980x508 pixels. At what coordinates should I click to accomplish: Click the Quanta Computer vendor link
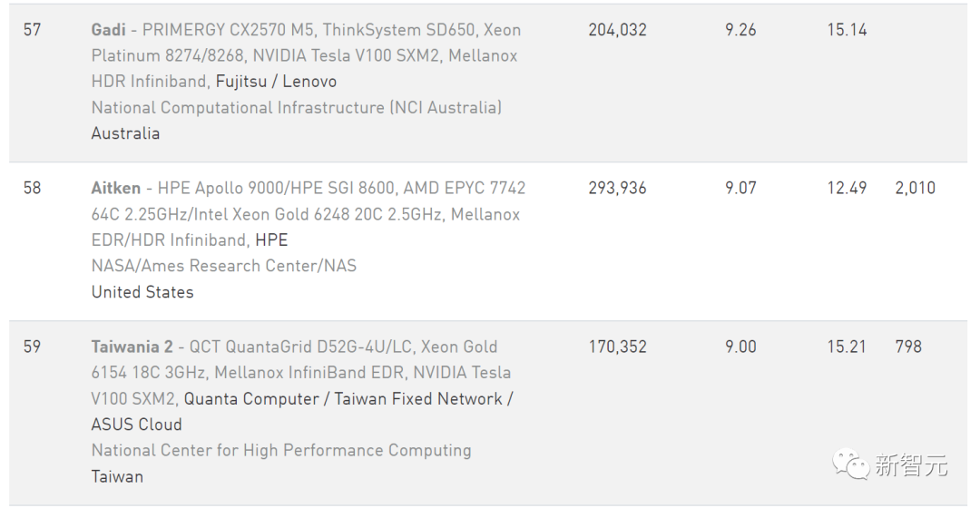tap(252, 399)
